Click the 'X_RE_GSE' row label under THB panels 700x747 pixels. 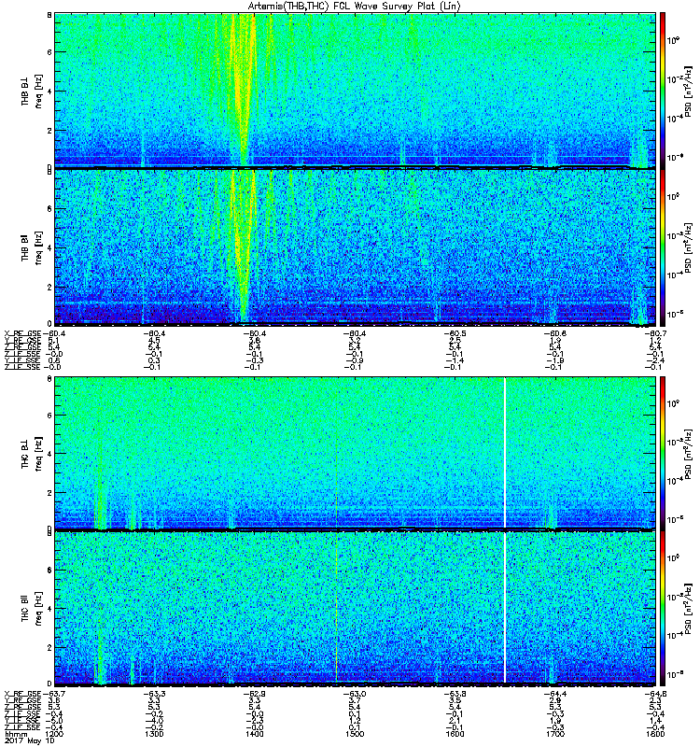point(22,333)
